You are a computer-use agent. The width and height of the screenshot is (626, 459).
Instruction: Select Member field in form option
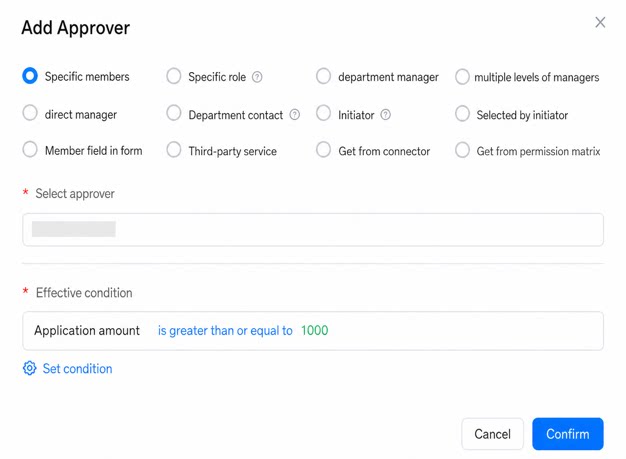(x=30, y=150)
